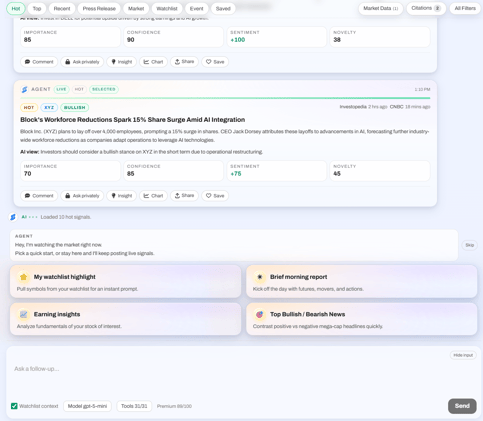
Task: Comment on the DELL signal card
Action: pos(39,62)
